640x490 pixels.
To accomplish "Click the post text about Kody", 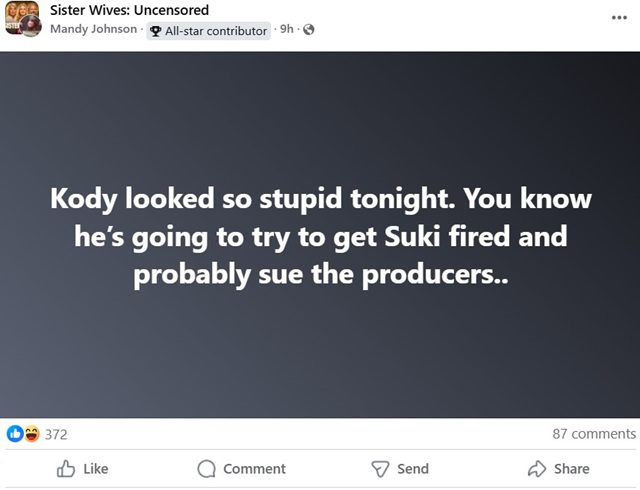I will [320, 235].
